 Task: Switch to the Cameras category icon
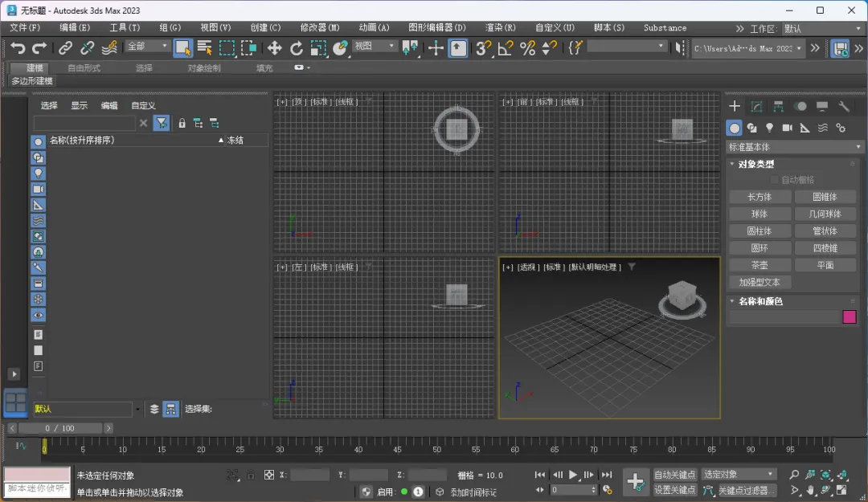tap(787, 128)
